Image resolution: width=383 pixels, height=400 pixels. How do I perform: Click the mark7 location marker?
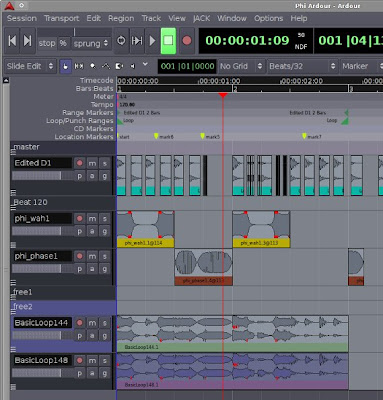(304, 136)
